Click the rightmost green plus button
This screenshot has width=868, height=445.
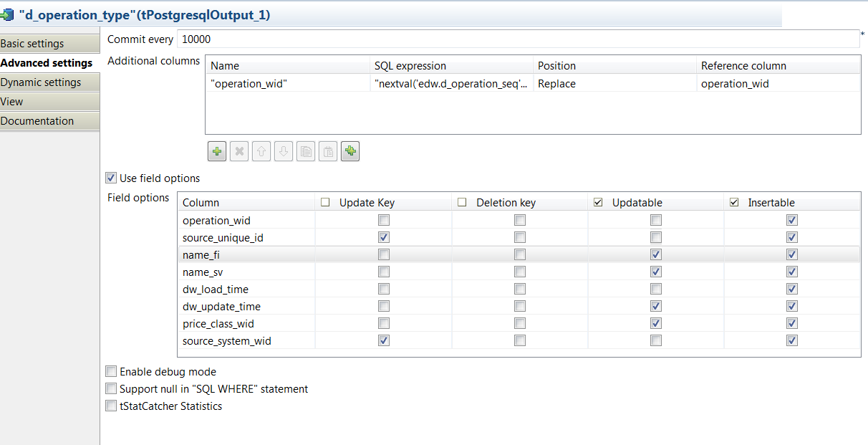tap(350, 151)
